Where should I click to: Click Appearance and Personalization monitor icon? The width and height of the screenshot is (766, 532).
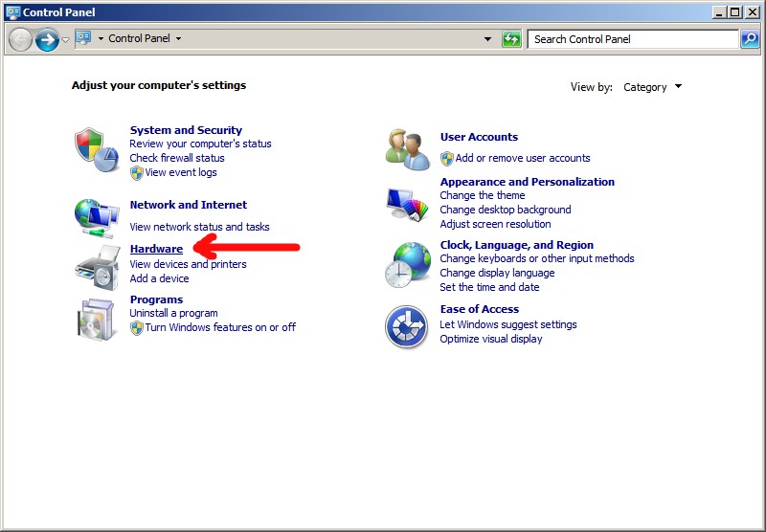pyautogui.click(x=408, y=205)
